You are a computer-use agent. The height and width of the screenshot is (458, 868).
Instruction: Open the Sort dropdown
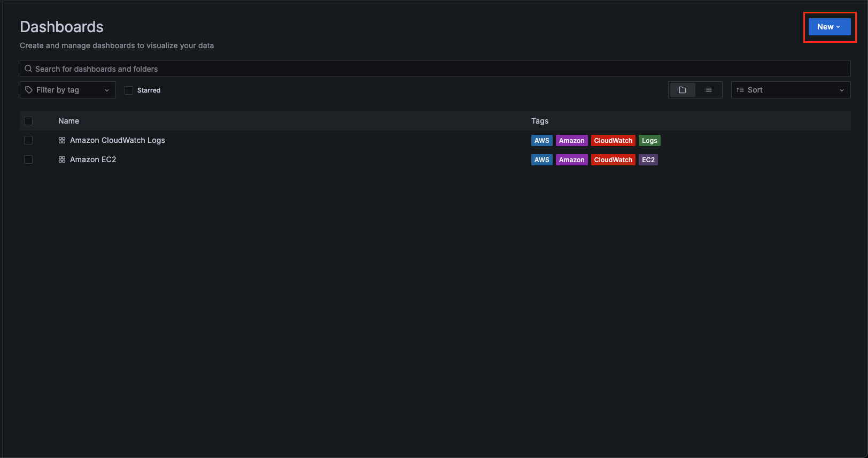(790, 90)
